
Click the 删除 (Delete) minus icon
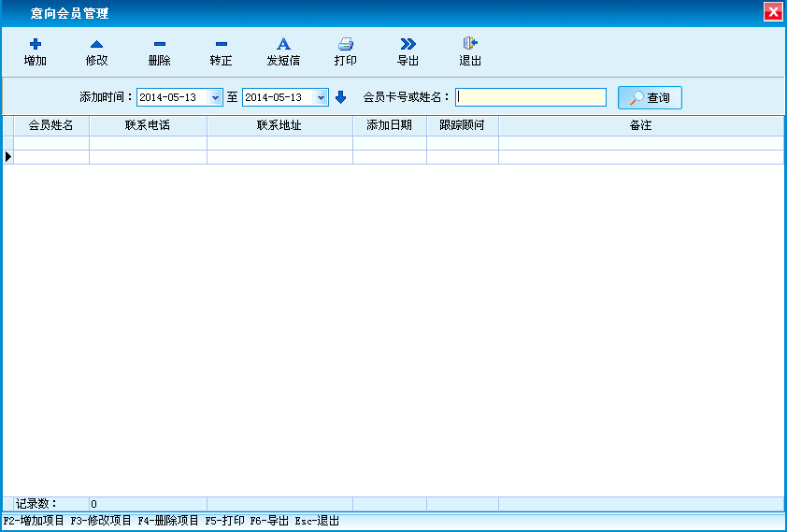(x=159, y=44)
